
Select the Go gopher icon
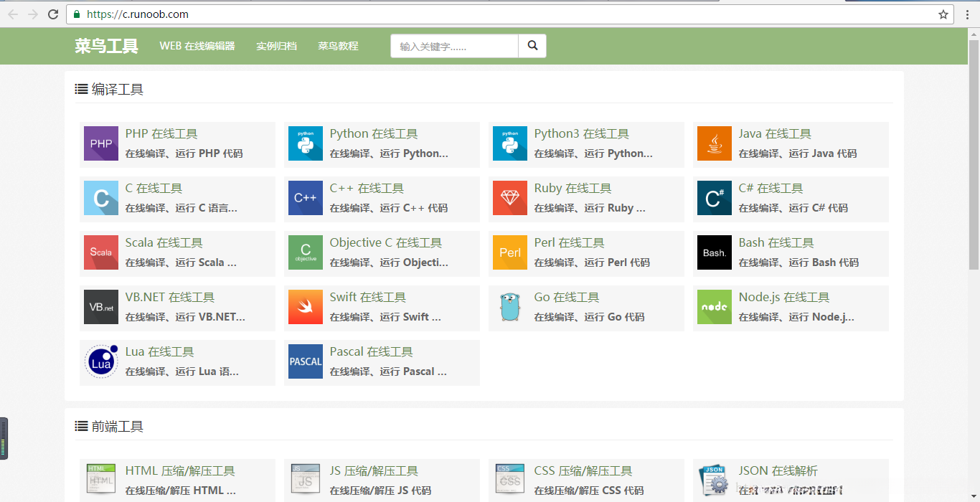pos(510,307)
